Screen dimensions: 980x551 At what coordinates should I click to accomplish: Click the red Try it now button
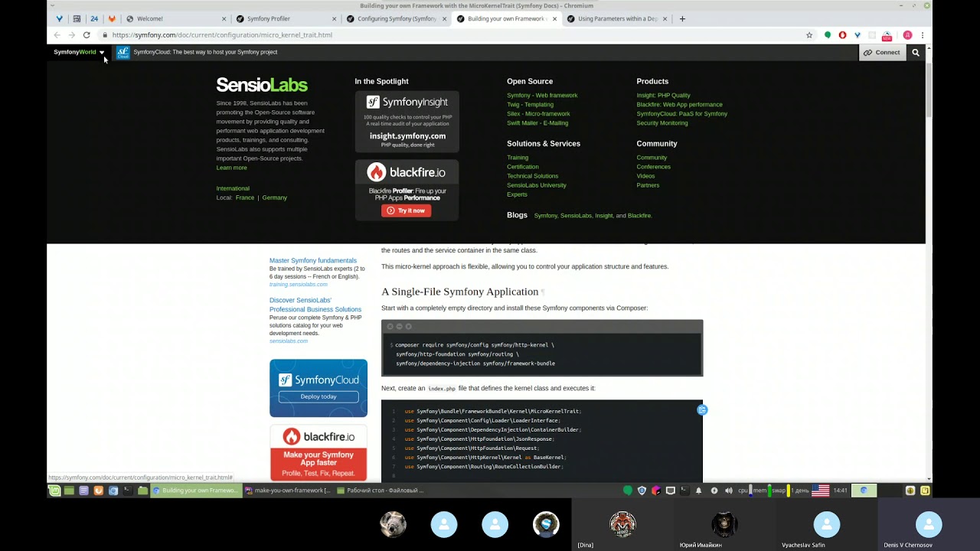pyautogui.click(x=406, y=210)
